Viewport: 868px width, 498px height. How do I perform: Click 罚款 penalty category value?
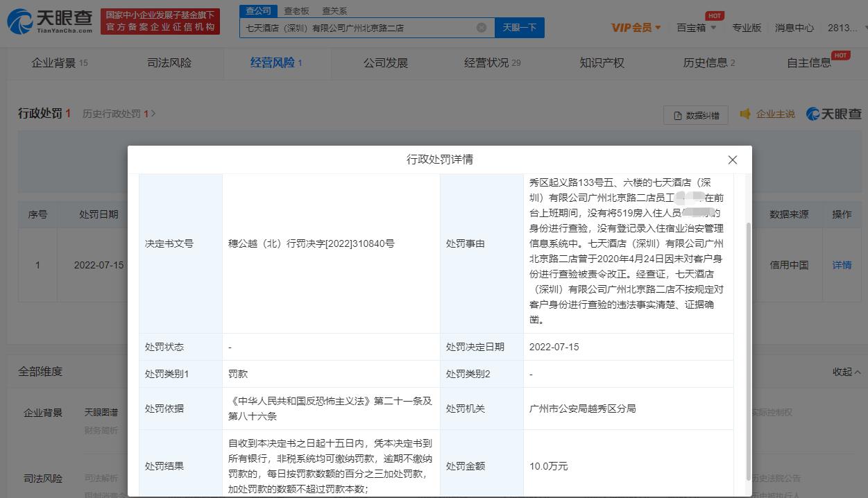coord(238,374)
